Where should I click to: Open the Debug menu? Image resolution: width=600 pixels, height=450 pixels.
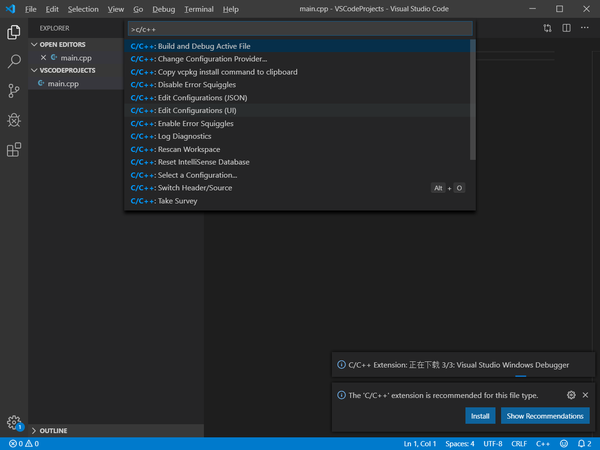pos(163,9)
